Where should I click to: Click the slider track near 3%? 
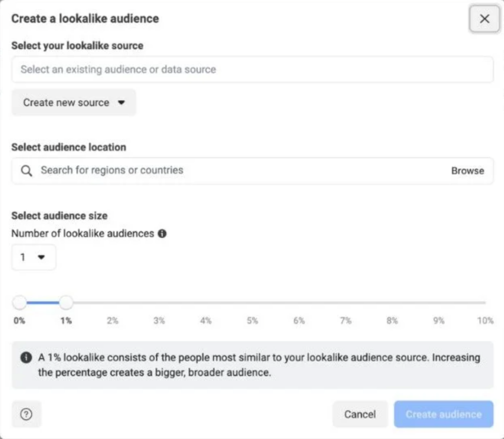pos(159,303)
